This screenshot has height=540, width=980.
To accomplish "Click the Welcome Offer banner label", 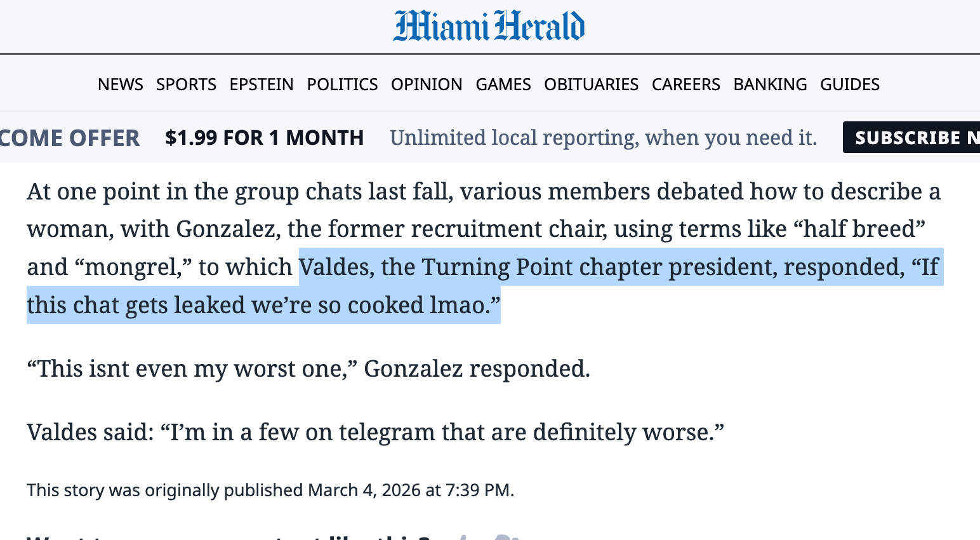I will [x=69, y=138].
